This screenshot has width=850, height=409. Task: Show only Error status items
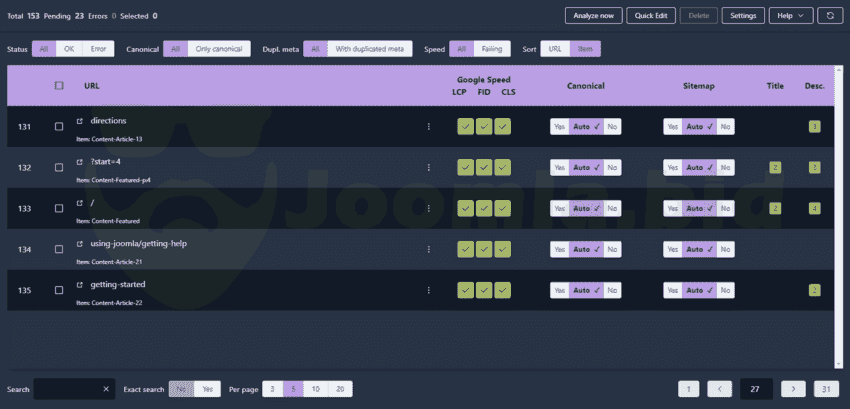pos(99,49)
